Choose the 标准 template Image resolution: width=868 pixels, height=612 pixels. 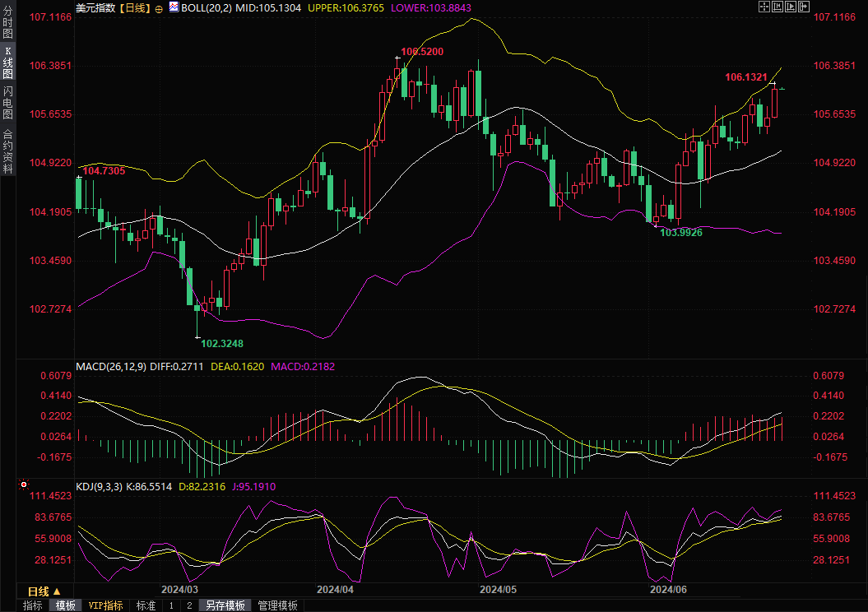click(x=146, y=605)
